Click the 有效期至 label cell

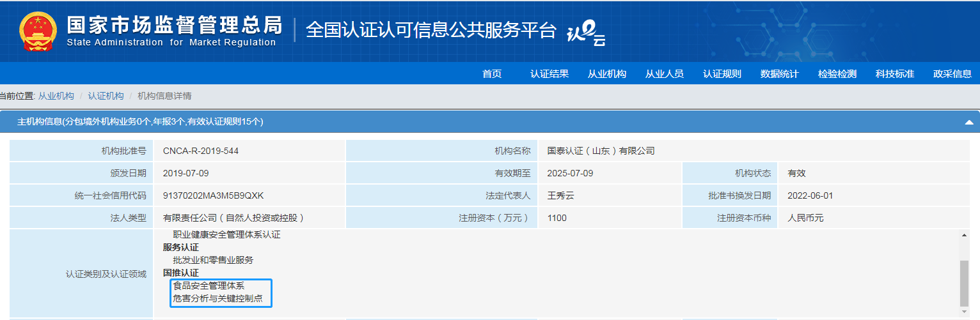[x=442, y=174]
